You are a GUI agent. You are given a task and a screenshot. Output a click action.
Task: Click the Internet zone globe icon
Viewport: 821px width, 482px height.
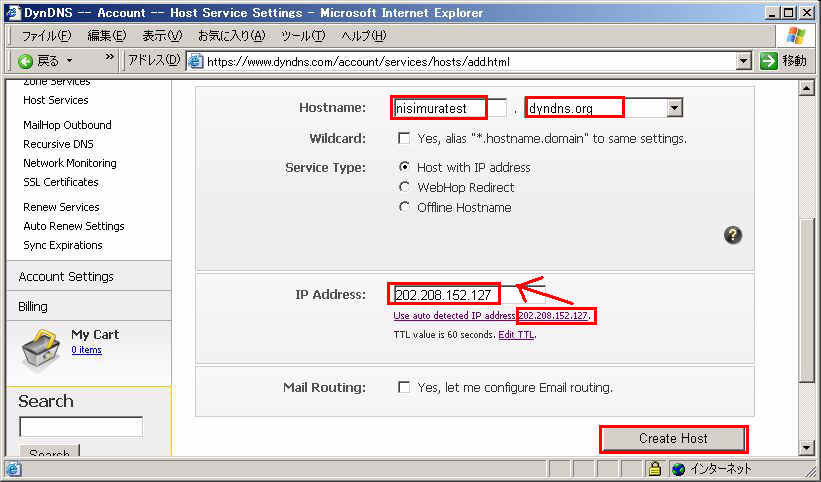pyautogui.click(x=679, y=468)
